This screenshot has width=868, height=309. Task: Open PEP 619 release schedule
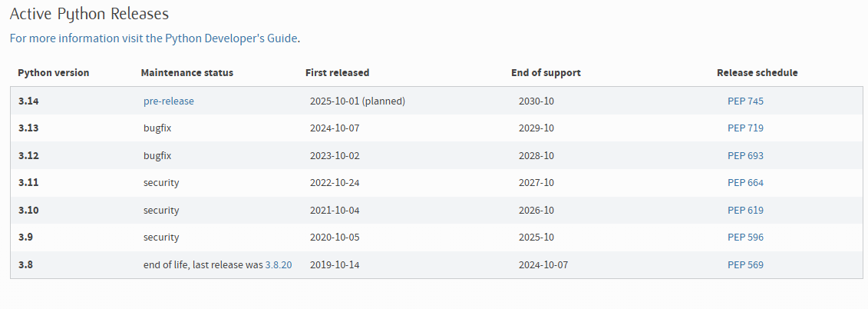pos(745,210)
